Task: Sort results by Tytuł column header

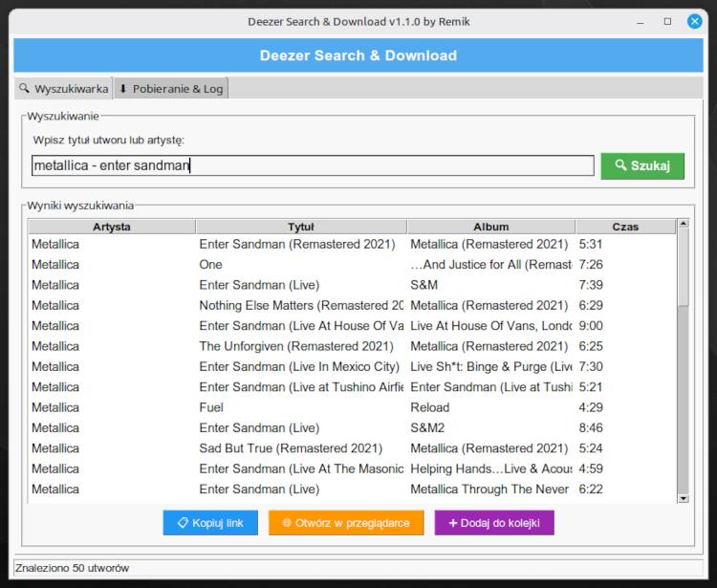Action: tap(301, 227)
